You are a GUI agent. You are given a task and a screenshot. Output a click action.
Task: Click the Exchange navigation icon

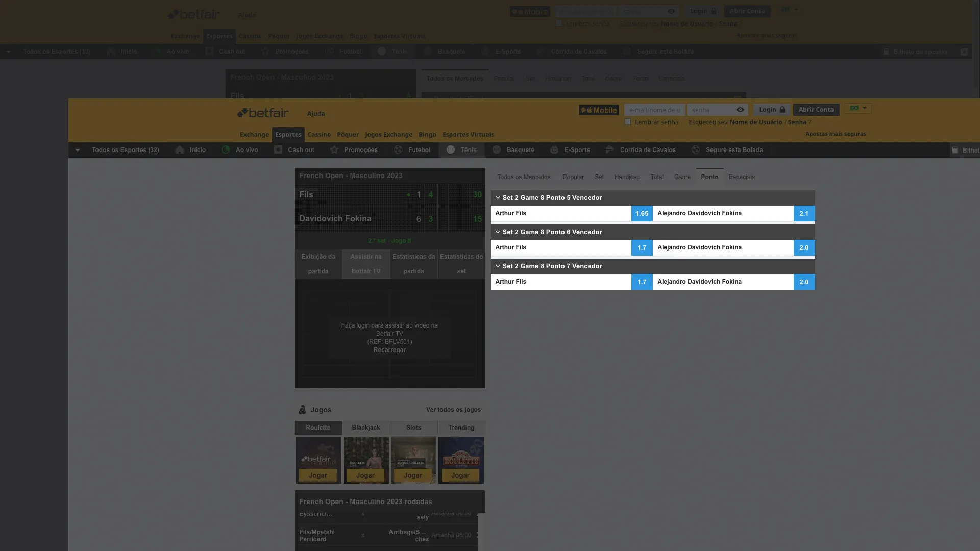click(254, 134)
